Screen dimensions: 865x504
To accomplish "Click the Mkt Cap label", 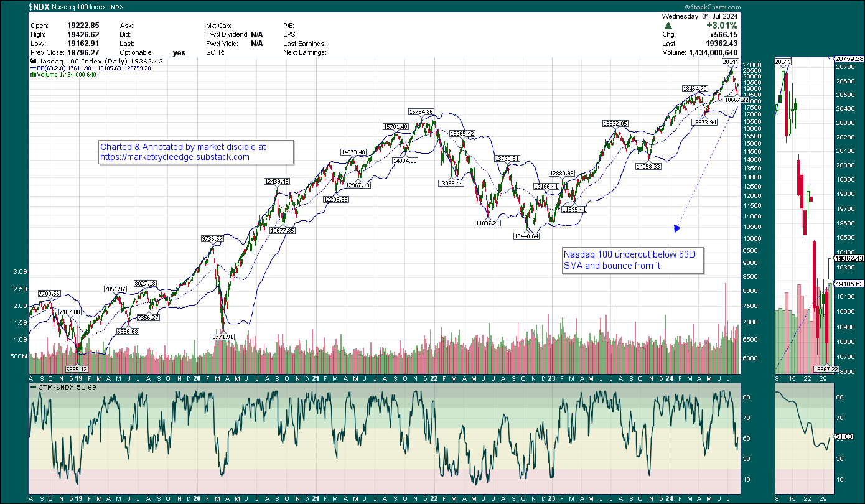I will [x=220, y=26].
